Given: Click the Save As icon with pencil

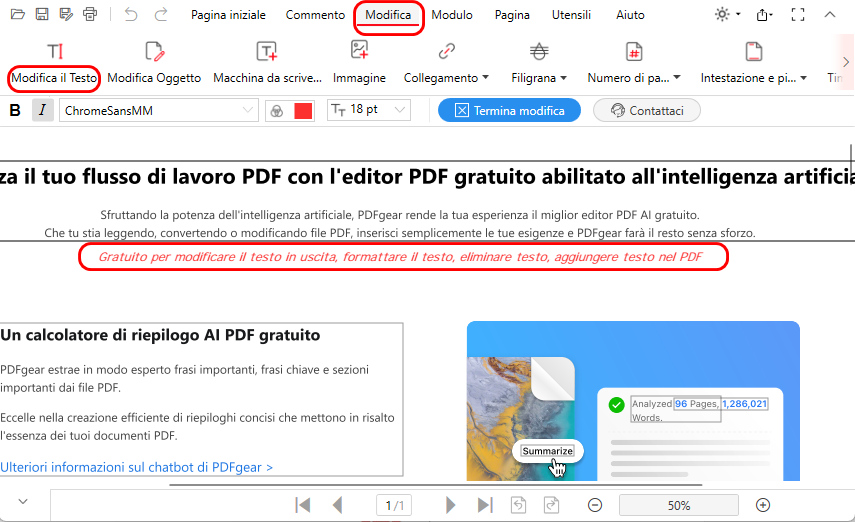Looking at the screenshot, I should pyautogui.click(x=67, y=15).
